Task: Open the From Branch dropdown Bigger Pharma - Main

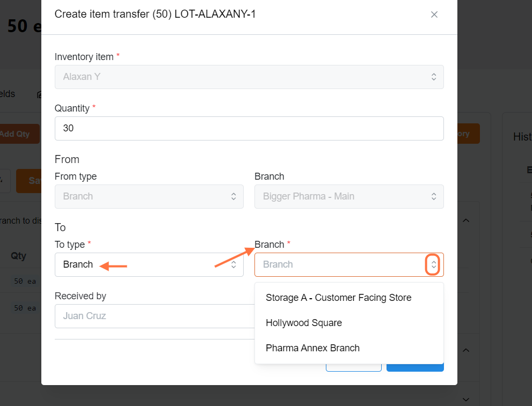Action: point(349,196)
